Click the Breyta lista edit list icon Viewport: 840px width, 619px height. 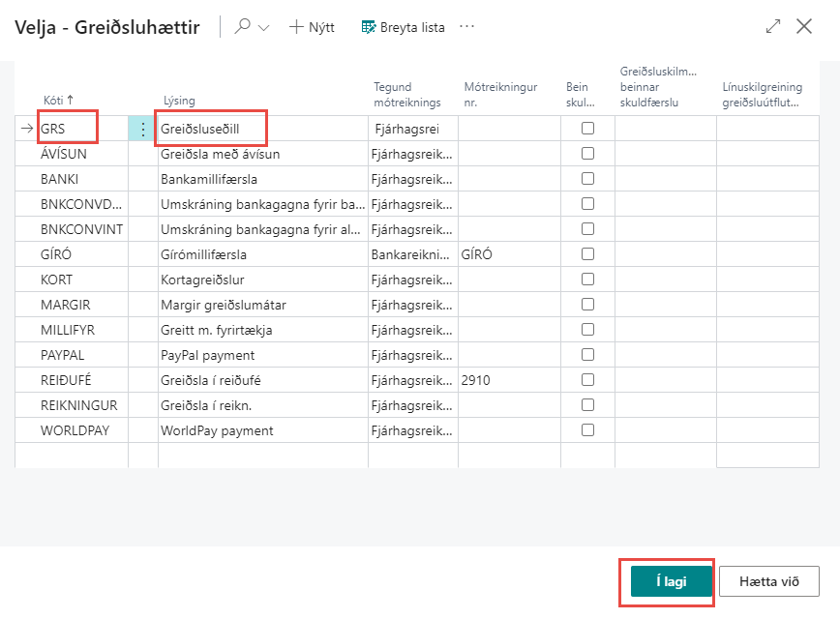click(368, 27)
